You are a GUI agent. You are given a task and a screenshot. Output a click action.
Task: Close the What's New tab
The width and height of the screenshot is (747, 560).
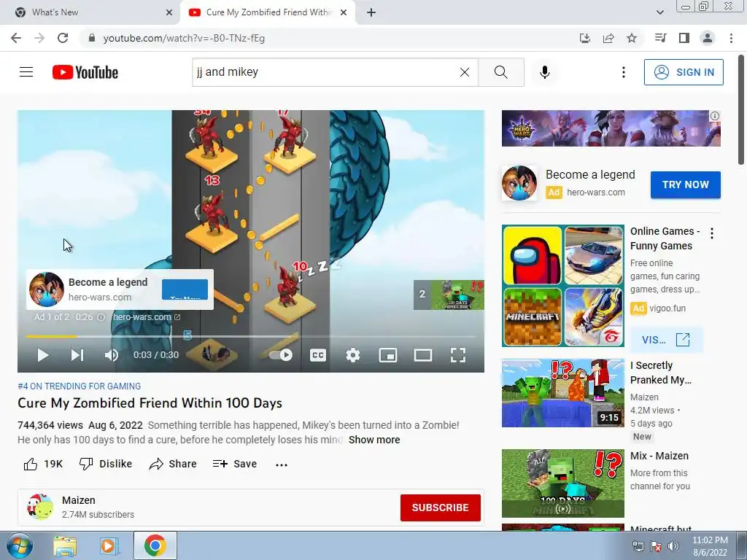click(169, 12)
